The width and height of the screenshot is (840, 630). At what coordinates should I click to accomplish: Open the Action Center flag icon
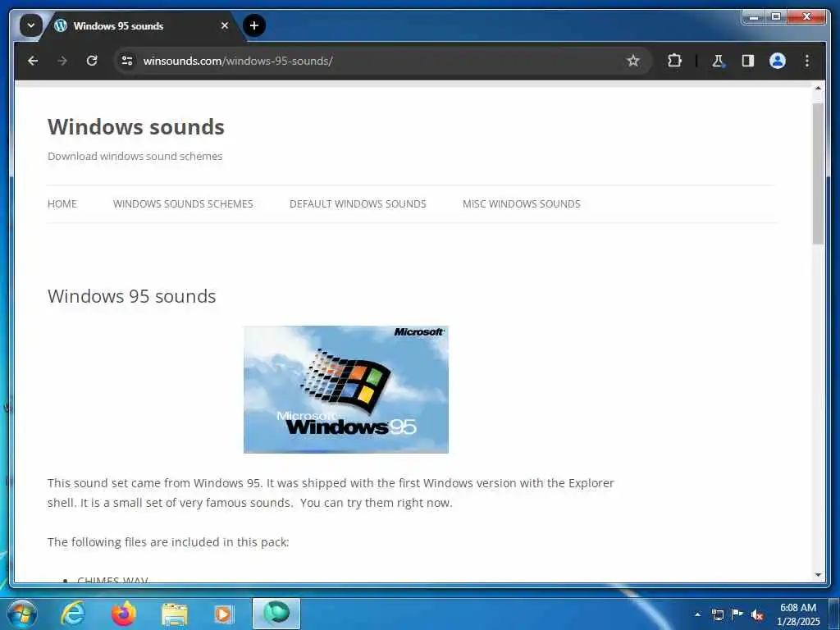pyautogui.click(x=737, y=614)
